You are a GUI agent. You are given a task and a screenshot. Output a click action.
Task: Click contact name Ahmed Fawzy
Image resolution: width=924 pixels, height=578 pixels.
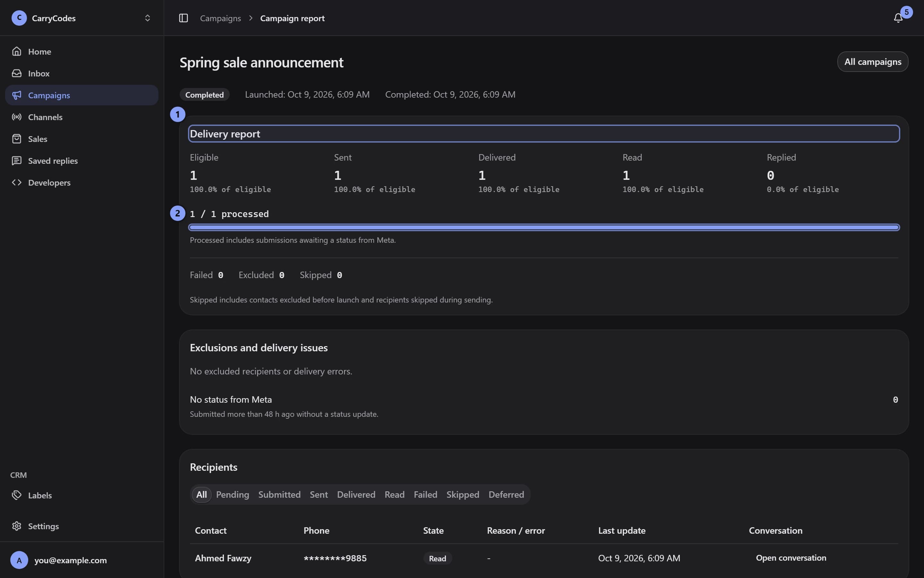(x=223, y=558)
